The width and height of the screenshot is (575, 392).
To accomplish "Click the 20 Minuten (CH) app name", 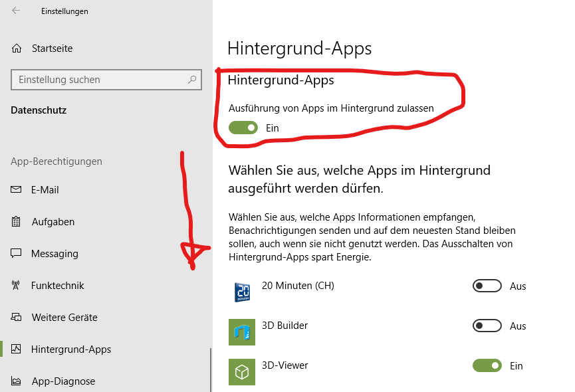I will [298, 286].
